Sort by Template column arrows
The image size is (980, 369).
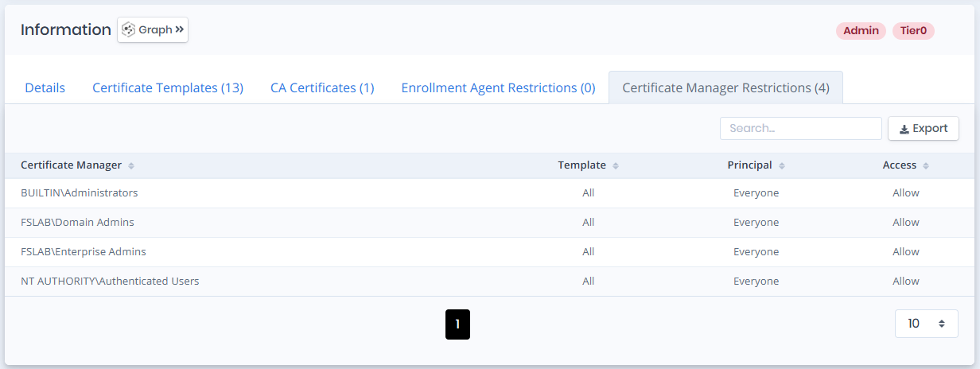pyautogui.click(x=616, y=166)
